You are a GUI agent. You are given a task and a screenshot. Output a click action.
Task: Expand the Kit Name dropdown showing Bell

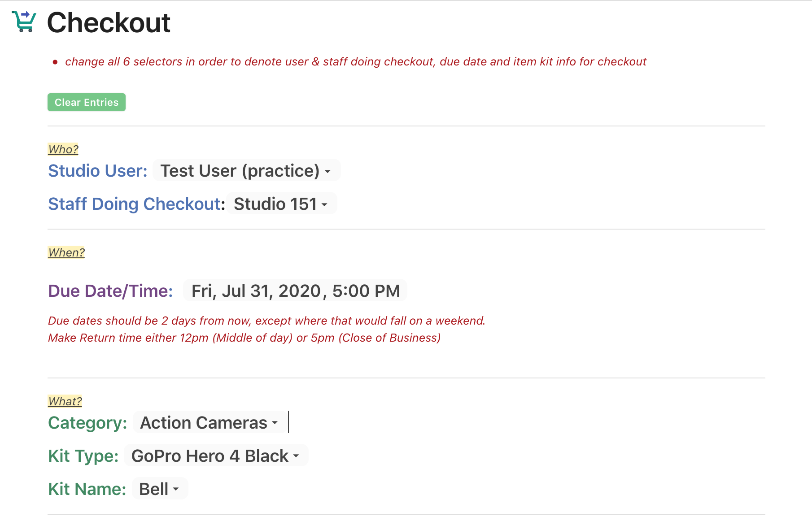pos(159,489)
